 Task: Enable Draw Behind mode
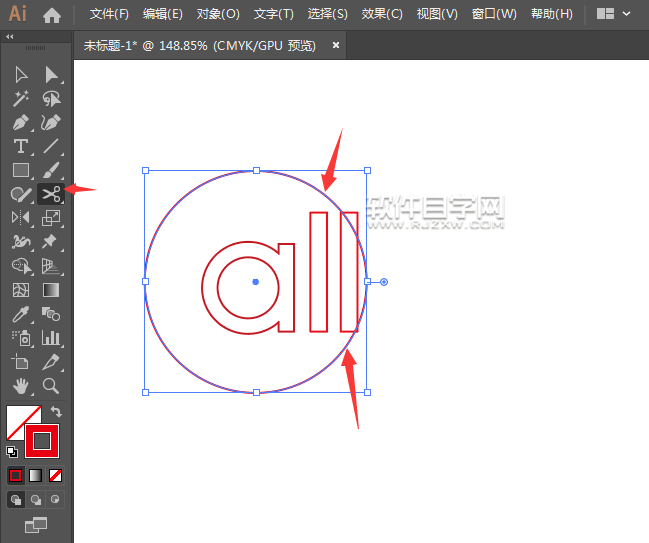tap(36, 500)
